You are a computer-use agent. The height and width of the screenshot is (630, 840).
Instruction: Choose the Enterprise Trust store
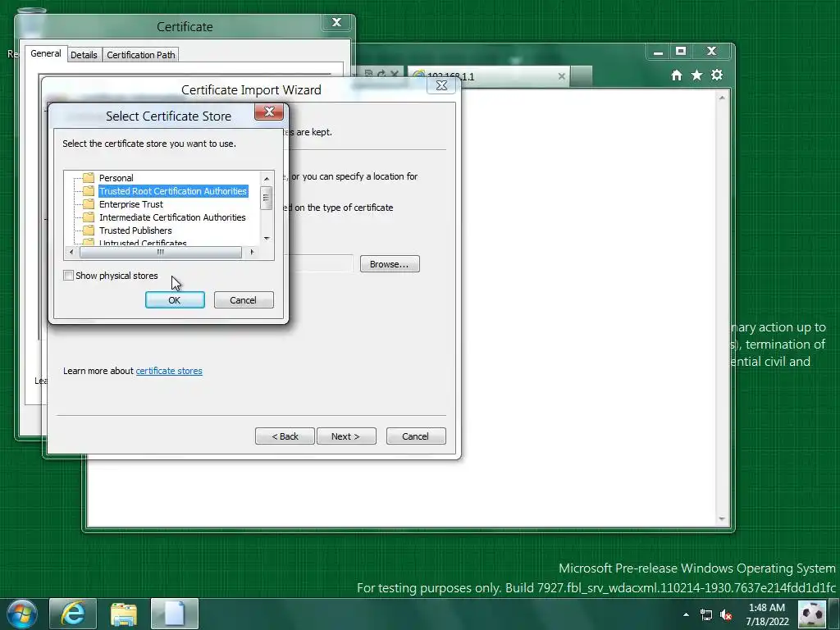tap(130, 204)
